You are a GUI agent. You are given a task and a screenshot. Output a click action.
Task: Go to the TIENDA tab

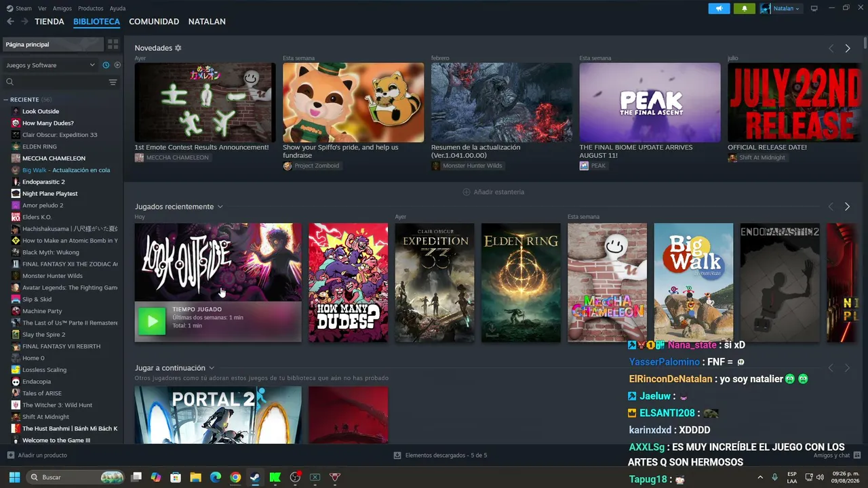click(50, 22)
